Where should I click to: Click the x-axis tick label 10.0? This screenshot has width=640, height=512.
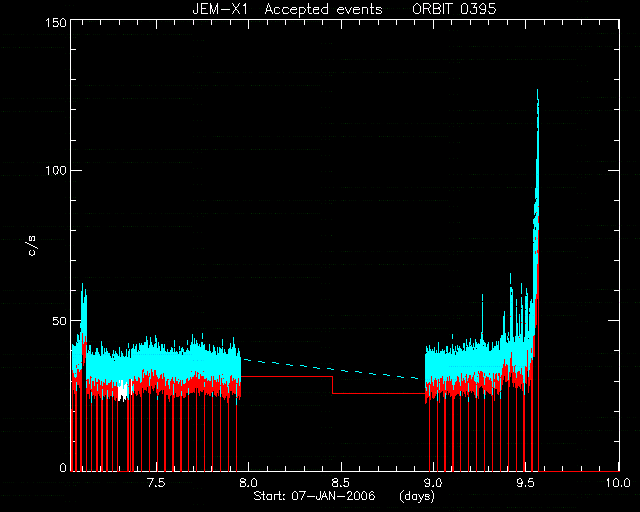pyautogui.click(x=617, y=483)
